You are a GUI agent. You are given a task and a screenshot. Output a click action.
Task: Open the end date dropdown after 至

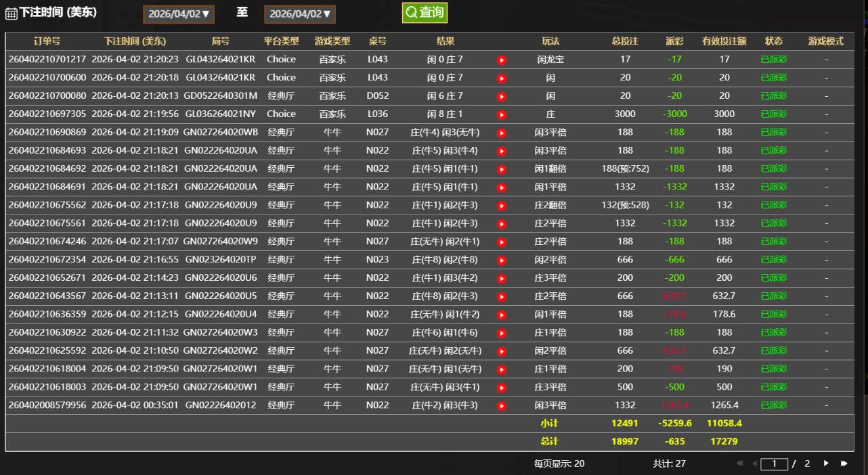300,14
